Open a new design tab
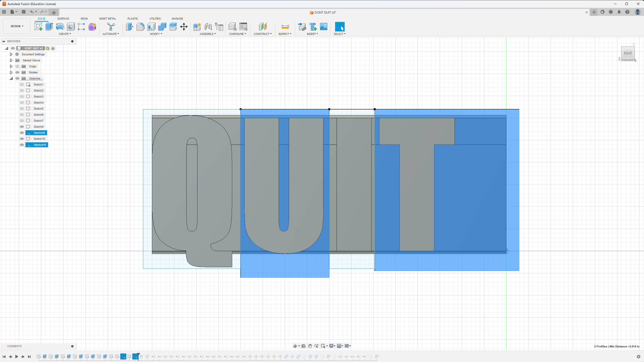This screenshot has width=644, height=362. pos(594,12)
